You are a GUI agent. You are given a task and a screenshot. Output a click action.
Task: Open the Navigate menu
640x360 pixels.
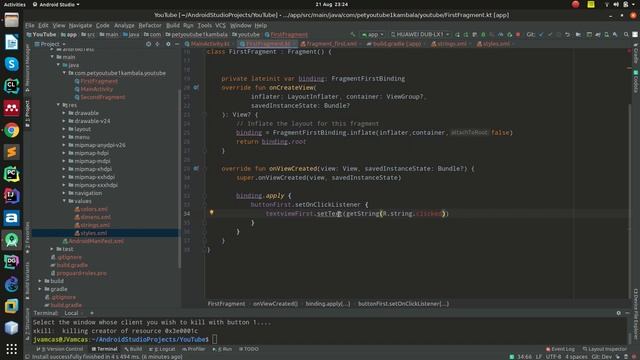[80, 25]
